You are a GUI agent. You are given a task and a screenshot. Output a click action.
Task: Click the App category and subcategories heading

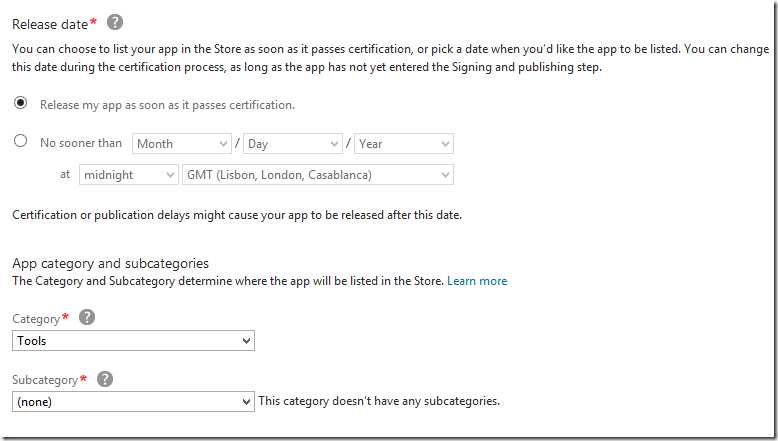[x=110, y=263]
